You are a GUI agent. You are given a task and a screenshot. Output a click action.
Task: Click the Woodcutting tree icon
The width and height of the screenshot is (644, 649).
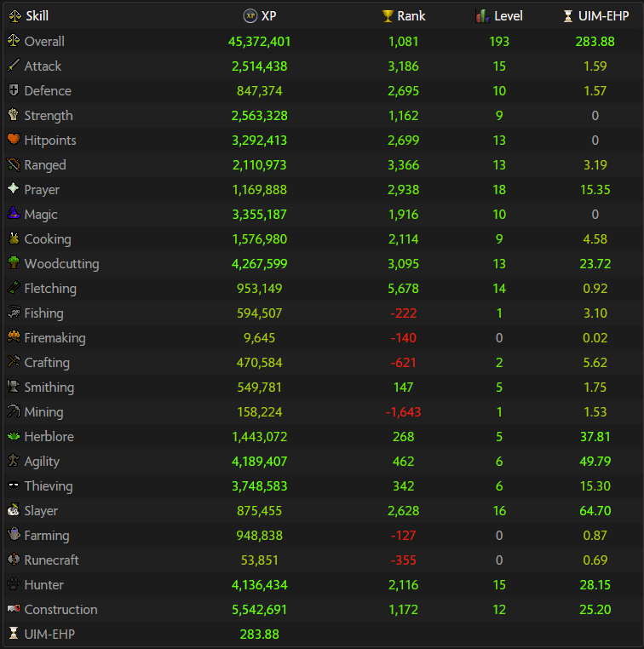click(x=14, y=263)
